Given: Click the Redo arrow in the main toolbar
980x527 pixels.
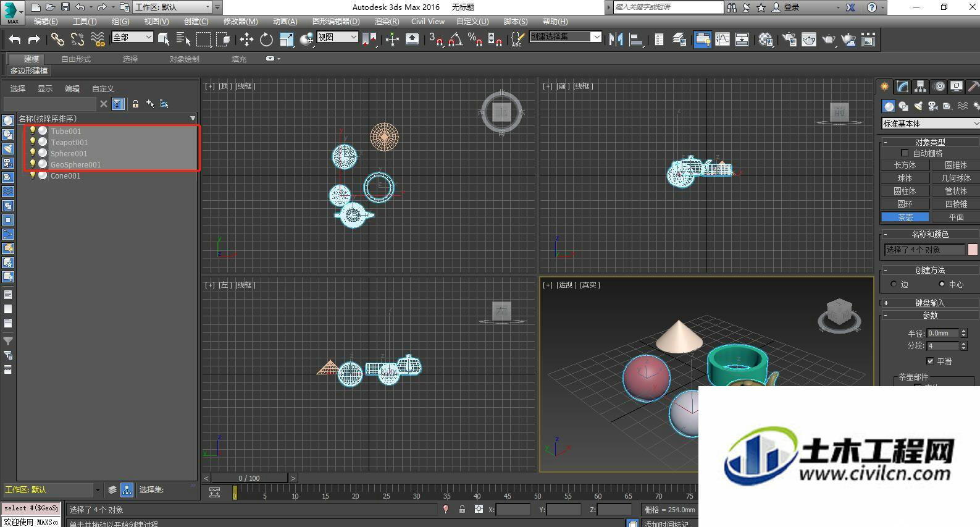Looking at the screenshot, I should pyautogui.click(x=35, y=40).
